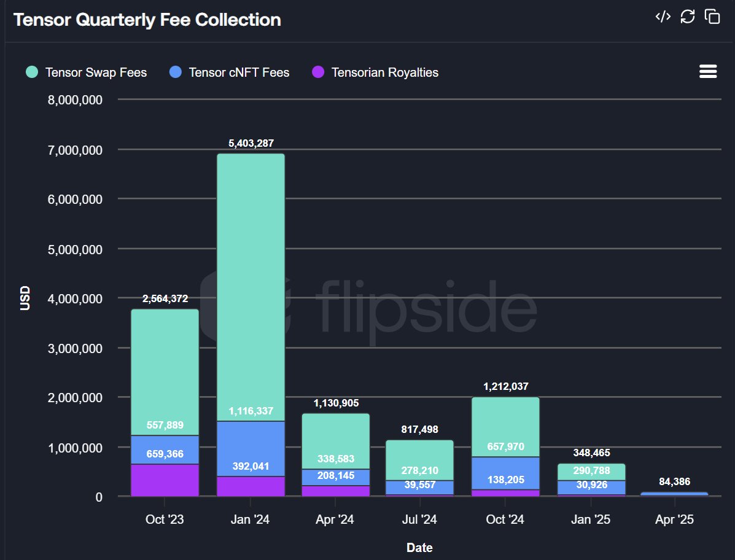Select the 208,145 purple royalties segment
The height and width of the screenshot is (560, 735).
[x=336, y=491]
